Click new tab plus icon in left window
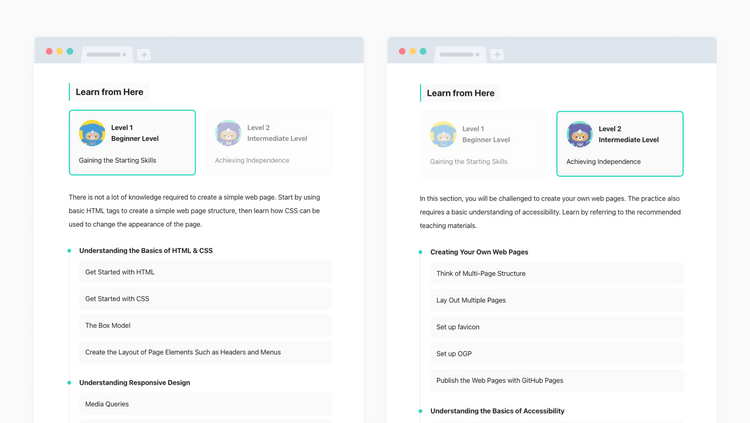 [x=144, y=55]
